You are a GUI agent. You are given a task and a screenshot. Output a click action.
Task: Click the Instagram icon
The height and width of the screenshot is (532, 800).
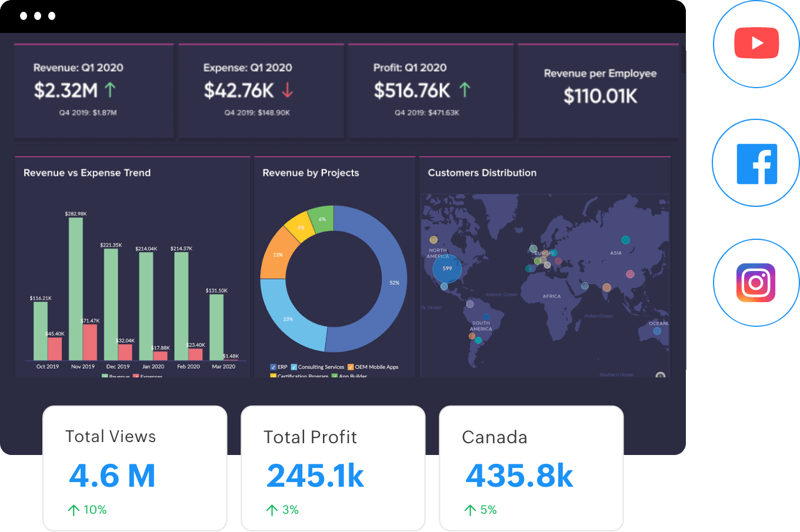pos(756,283)
